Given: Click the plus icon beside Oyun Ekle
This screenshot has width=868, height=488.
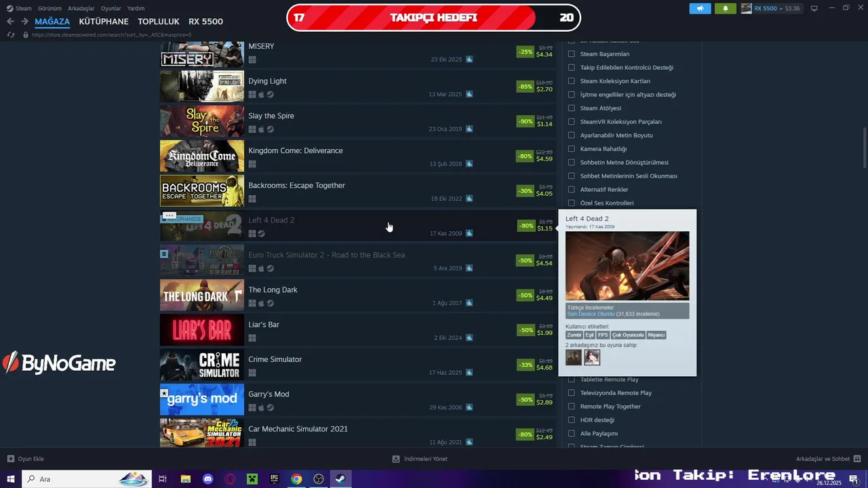Looking at the screenshot, I should click(x=10, y=459).
